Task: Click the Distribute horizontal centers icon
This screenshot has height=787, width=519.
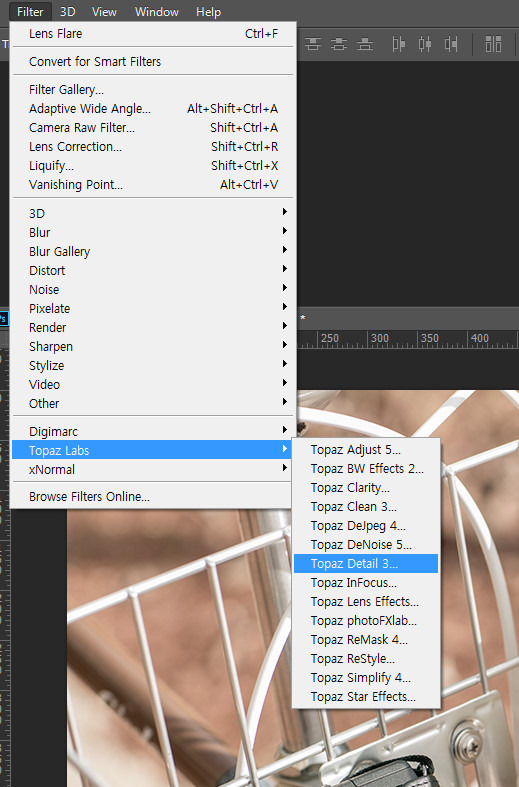Action: [425, 44]
